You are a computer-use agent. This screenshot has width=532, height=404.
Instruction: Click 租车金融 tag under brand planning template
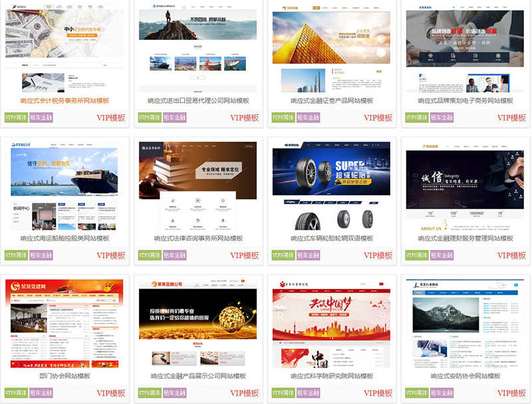click(442, 118)
